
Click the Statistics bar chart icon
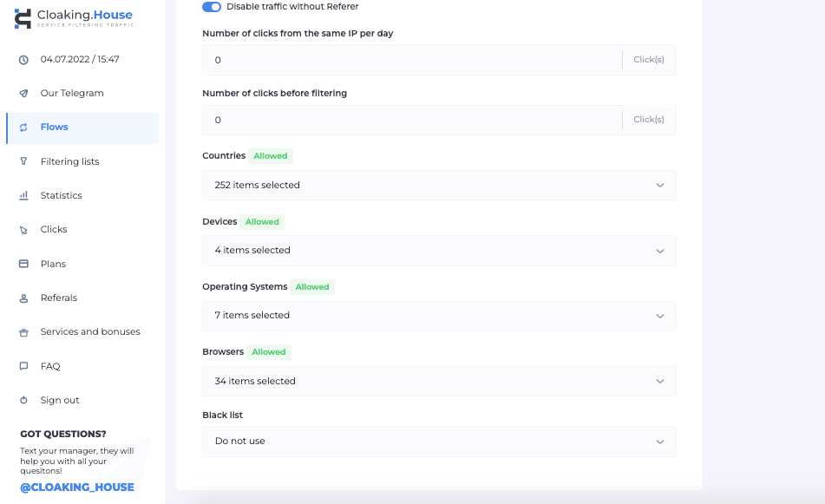tap(23, 196)
